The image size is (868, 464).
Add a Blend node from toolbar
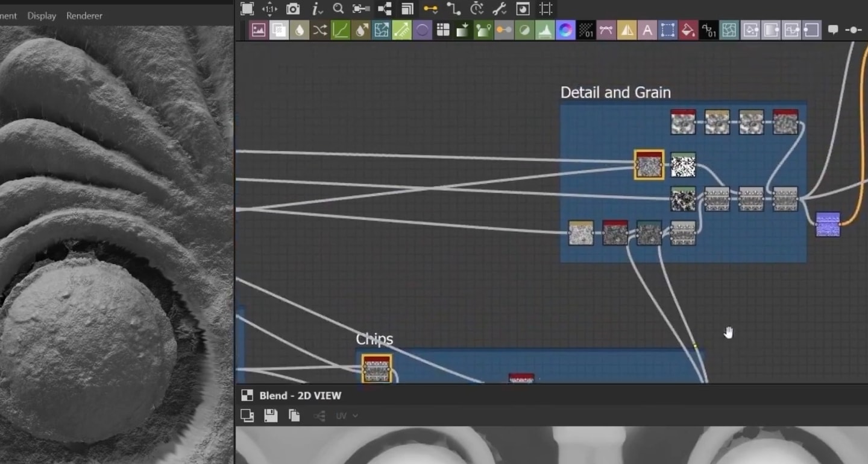point(279,30)
